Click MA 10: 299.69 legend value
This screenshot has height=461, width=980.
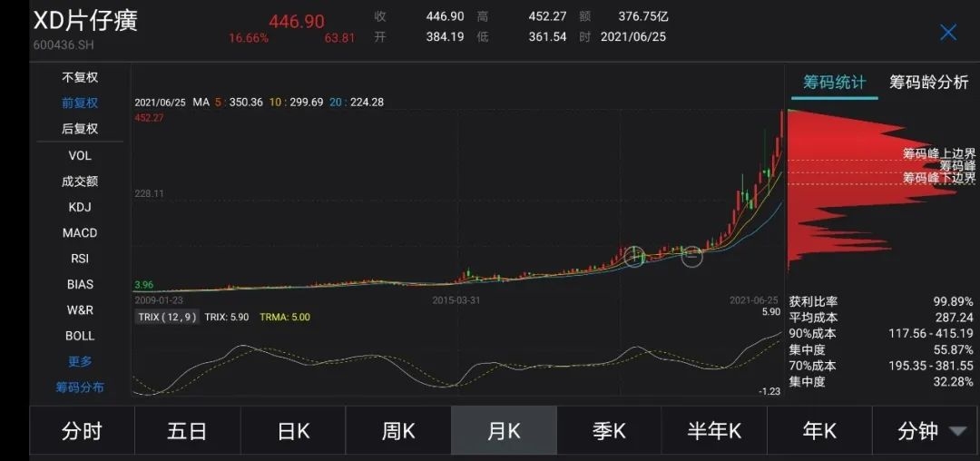(x=296, y=103)
